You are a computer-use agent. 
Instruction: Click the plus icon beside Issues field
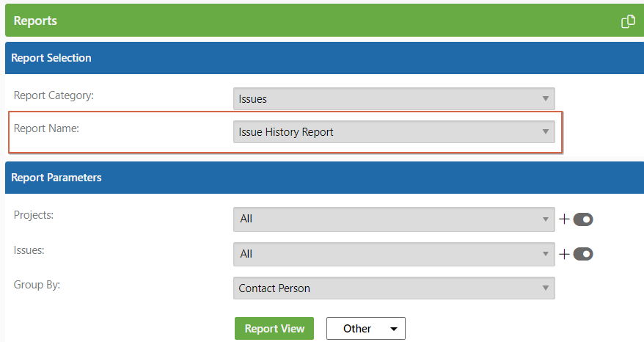click(x=564, y=254)
